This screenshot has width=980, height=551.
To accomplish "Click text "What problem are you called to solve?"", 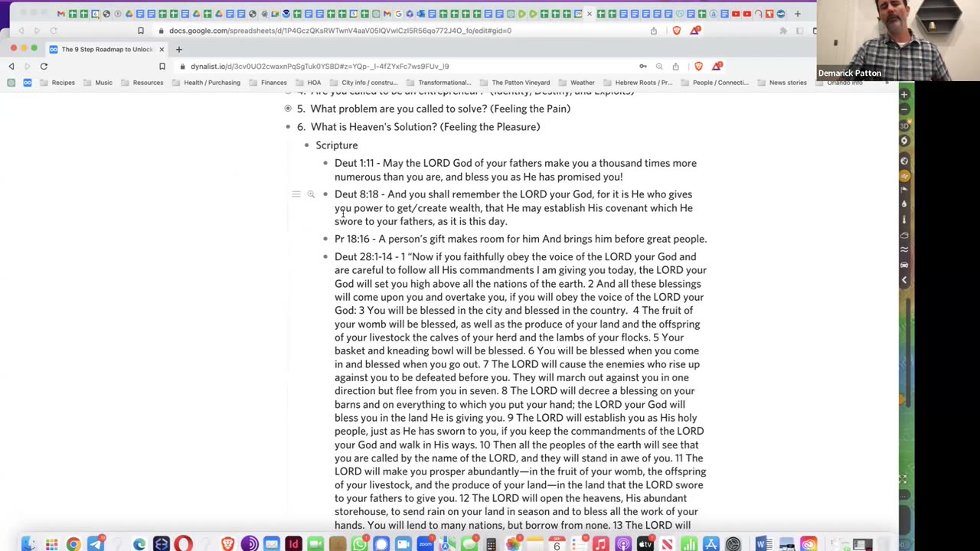I will point(398,109).
